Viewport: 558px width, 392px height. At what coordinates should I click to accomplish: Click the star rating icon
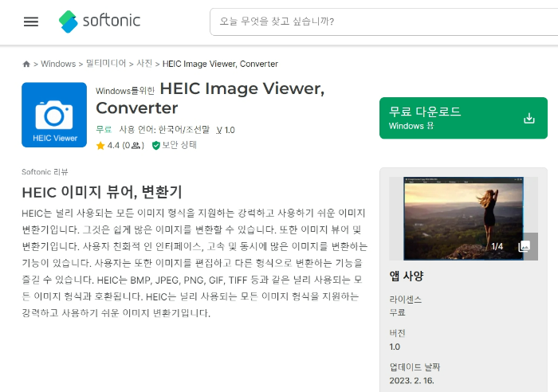point(100,146)
